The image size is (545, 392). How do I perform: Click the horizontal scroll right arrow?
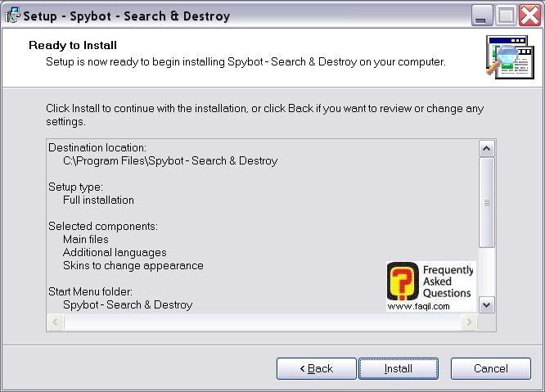pos(469,322)
